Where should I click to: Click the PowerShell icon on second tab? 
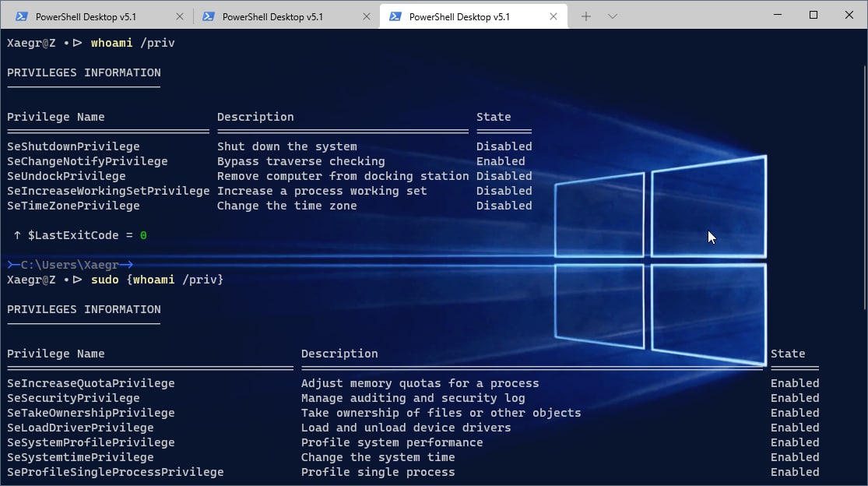click(208, 16)
